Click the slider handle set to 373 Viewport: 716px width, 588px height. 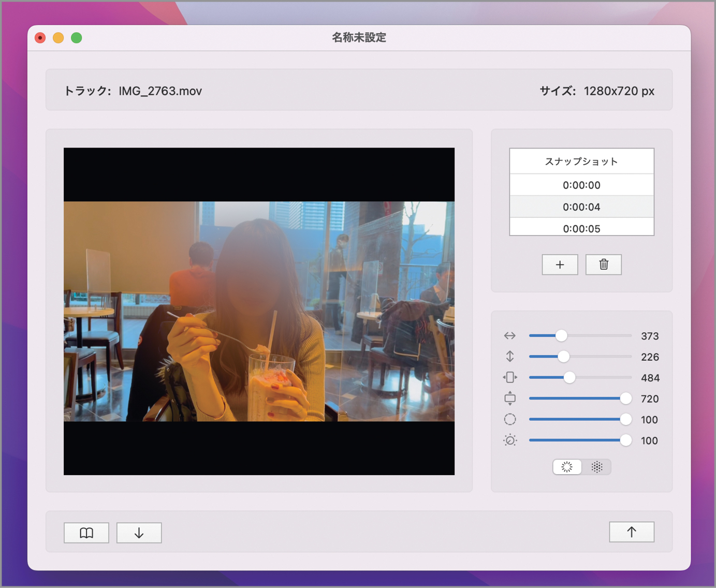[x=561, y=336]
